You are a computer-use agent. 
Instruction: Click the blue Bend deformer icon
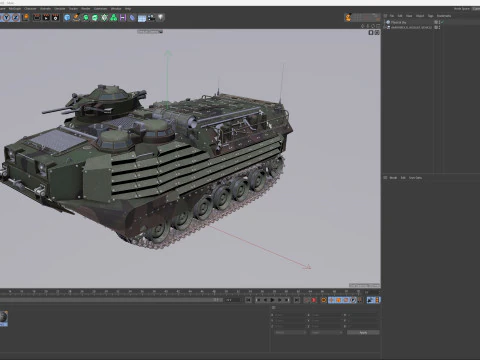(x=132, y=17)
